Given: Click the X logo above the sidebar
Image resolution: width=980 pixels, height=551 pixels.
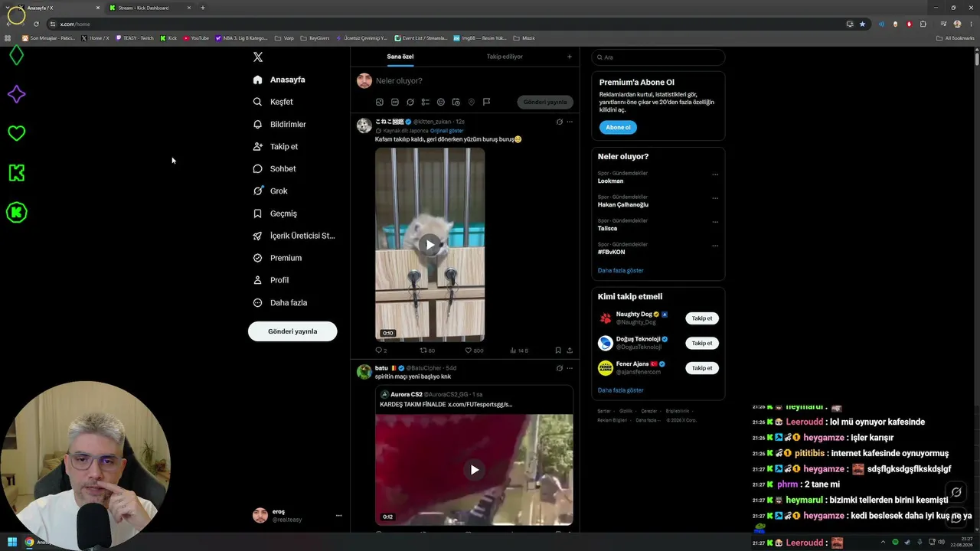Looking at the screenshot, I should 258,57.
